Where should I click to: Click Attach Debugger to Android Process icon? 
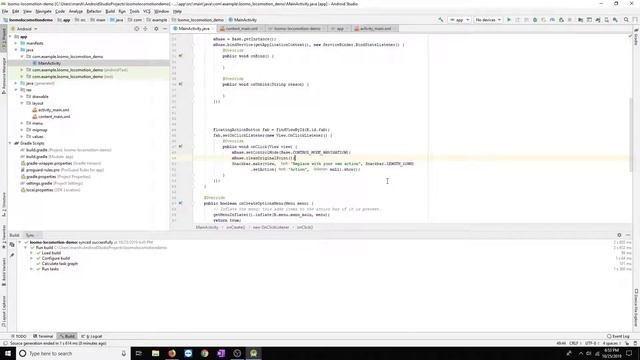pos(561,20)
